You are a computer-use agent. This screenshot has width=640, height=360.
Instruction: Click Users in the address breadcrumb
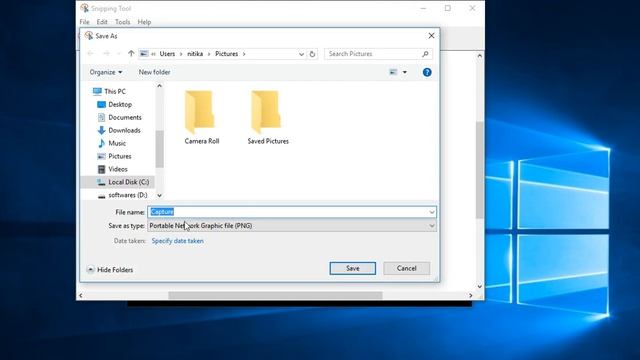pos(167,54)
